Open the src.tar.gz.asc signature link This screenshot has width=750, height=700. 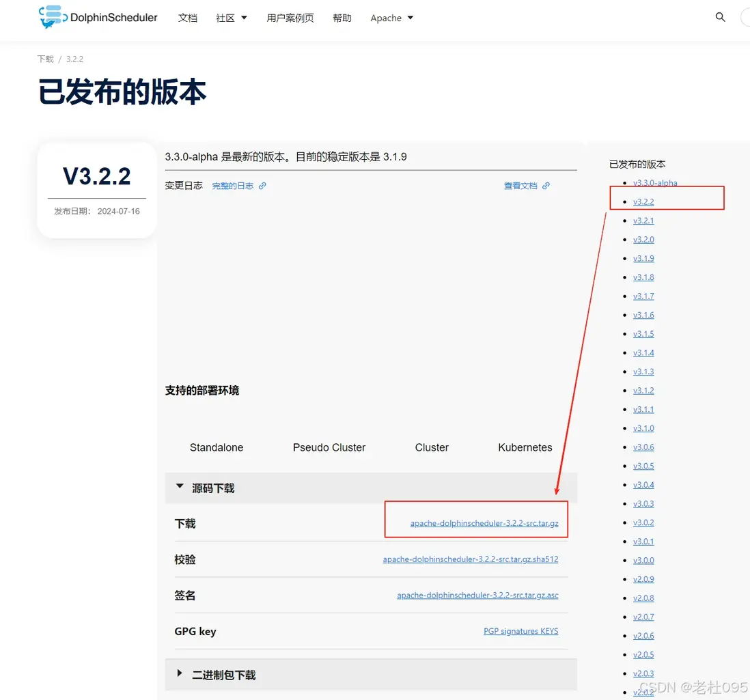[x=477, y=595]
